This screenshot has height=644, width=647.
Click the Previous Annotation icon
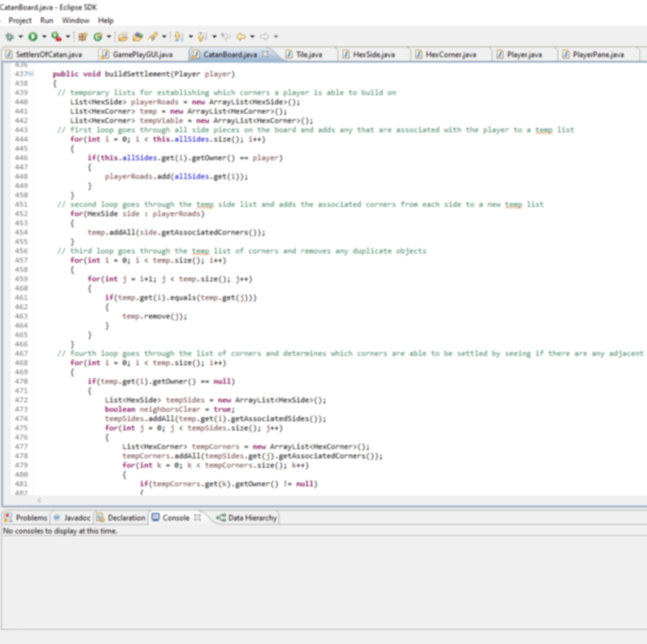tap(202, 37)
